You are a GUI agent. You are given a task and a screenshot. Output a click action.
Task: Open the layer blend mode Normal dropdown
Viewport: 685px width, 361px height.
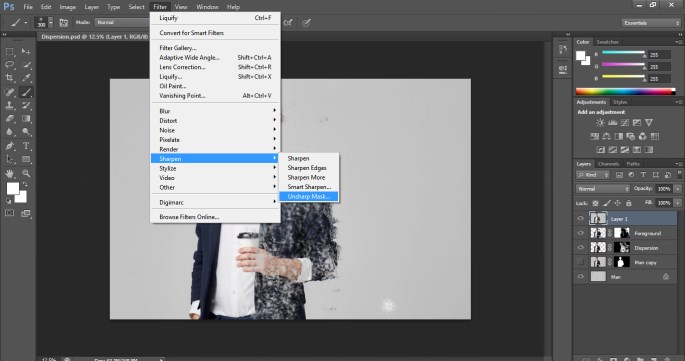coord(603,189)
